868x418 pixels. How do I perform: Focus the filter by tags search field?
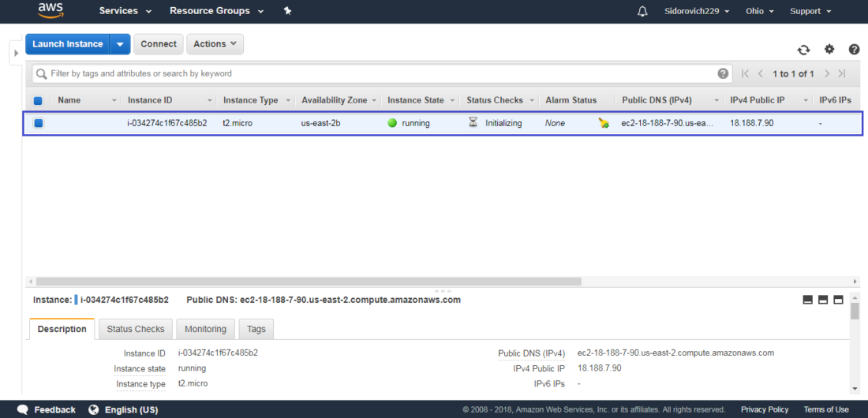pos(382,73)
